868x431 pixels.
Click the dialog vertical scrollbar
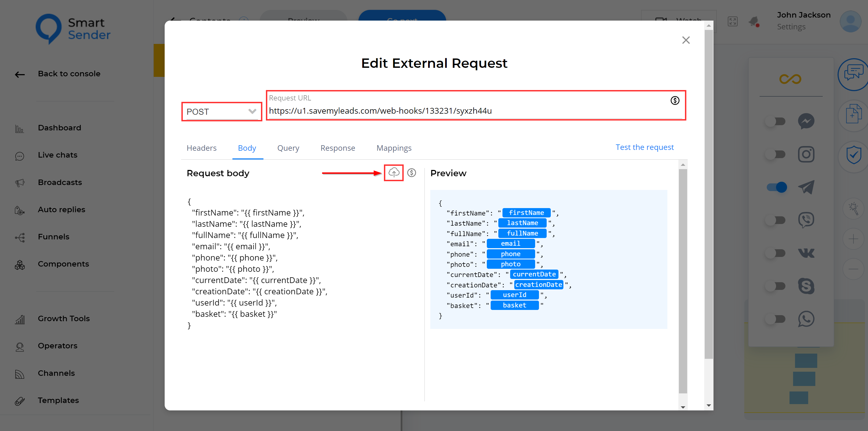(x=709, y=195)
